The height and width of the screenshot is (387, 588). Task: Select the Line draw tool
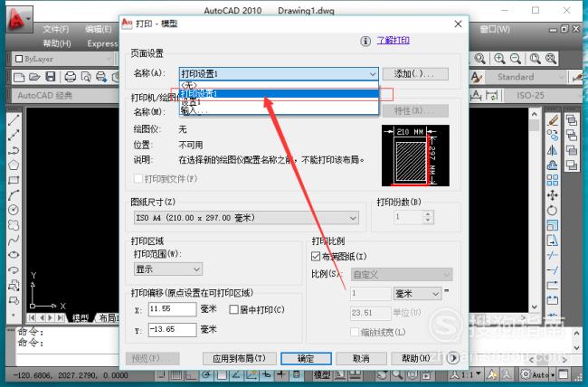pos(14,120)
